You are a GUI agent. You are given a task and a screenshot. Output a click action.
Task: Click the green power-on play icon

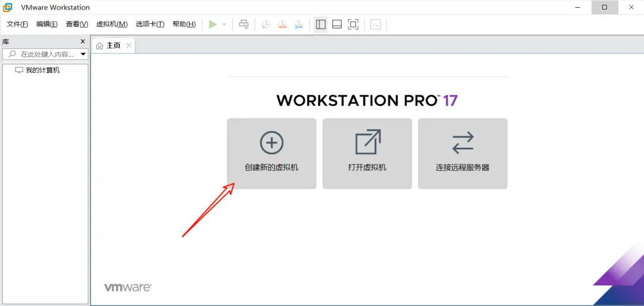point(212,24)
